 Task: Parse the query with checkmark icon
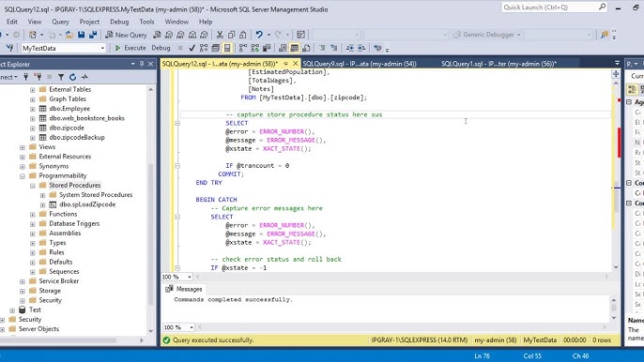tap(192, 48)
